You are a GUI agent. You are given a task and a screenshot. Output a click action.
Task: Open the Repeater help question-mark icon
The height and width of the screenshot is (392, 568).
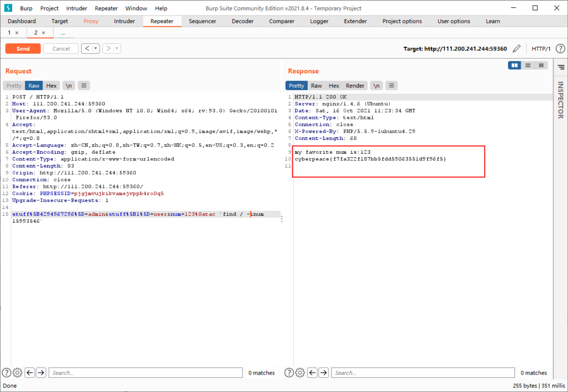560,48
